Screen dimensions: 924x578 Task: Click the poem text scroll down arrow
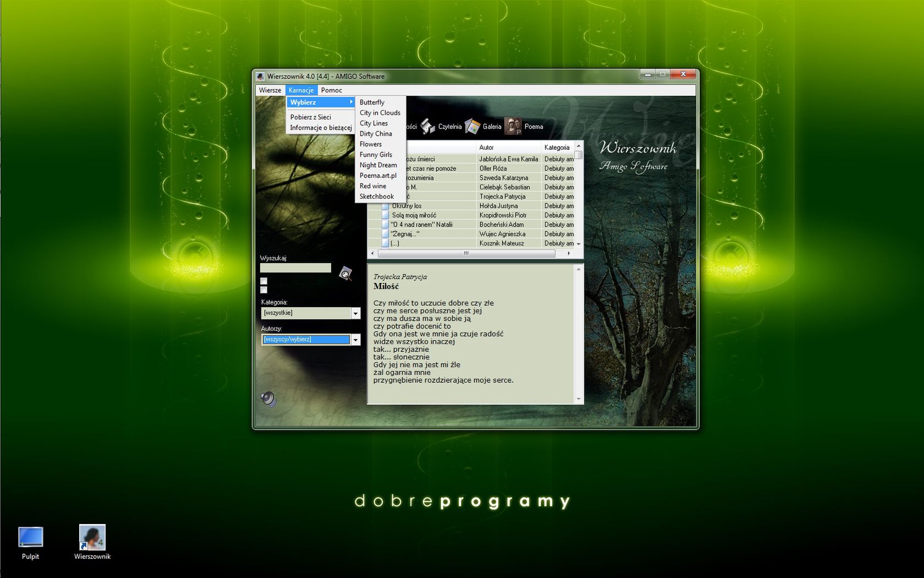coord(579,399)
